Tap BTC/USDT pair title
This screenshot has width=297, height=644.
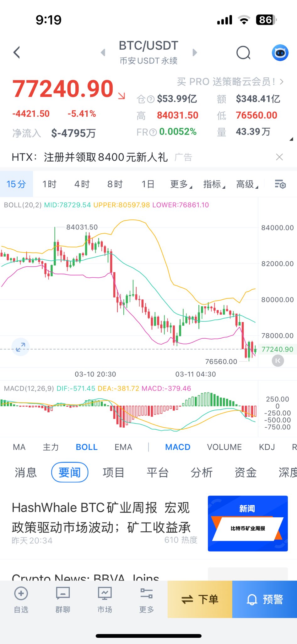pyautogui.click(x=148, y=46)
